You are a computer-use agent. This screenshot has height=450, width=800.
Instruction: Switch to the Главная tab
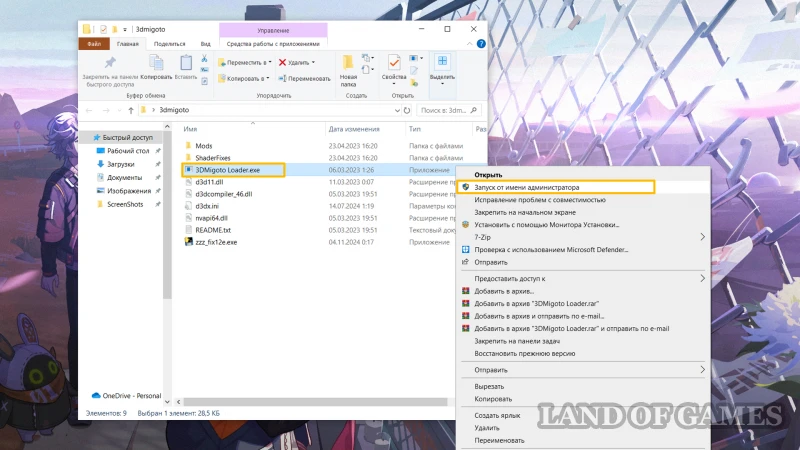coord(128,44)
